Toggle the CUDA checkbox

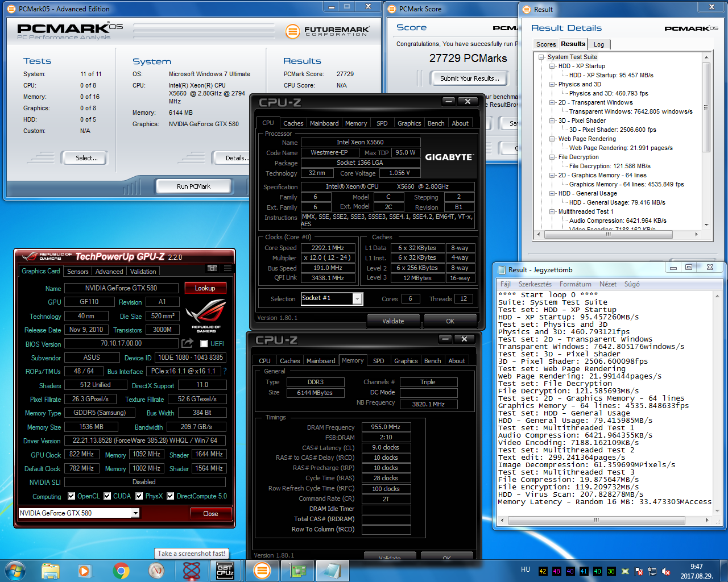pos(107,496)
